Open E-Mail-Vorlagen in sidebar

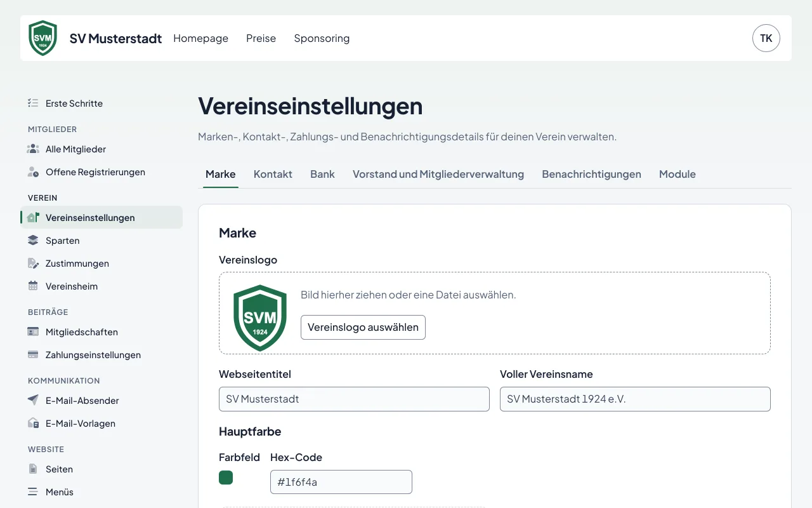coord(101,423)
